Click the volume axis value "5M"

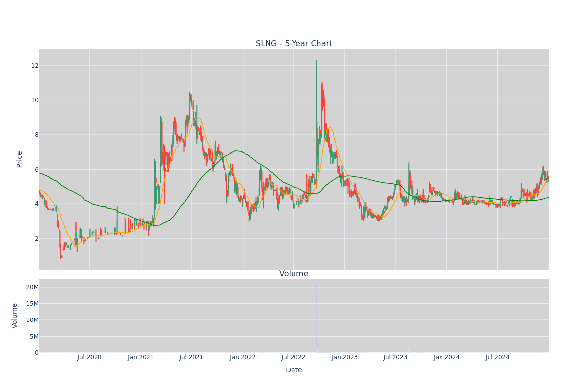click(x=34, y=337)
